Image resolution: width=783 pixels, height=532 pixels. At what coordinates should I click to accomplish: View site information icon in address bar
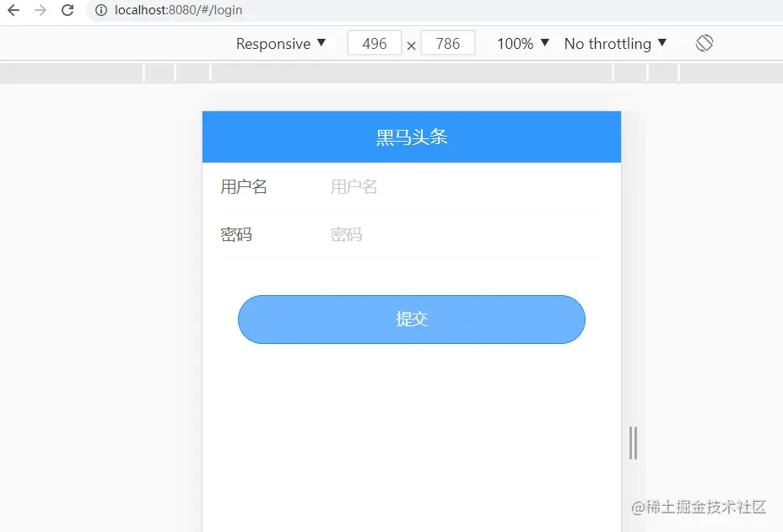coord(101,10)
